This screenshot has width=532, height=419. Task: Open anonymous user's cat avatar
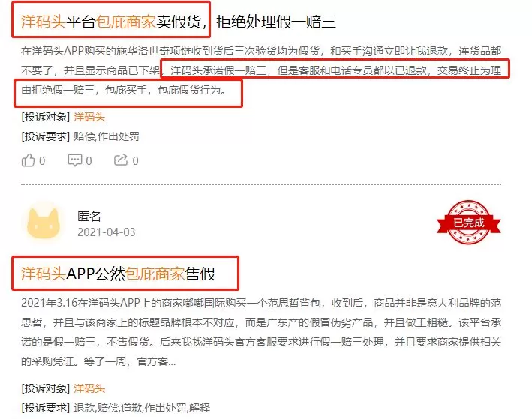(43, 223)
